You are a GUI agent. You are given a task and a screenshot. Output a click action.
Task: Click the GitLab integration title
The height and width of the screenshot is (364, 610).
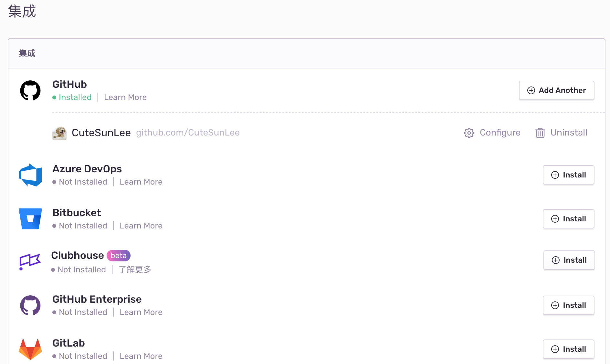tap(68, 343)
